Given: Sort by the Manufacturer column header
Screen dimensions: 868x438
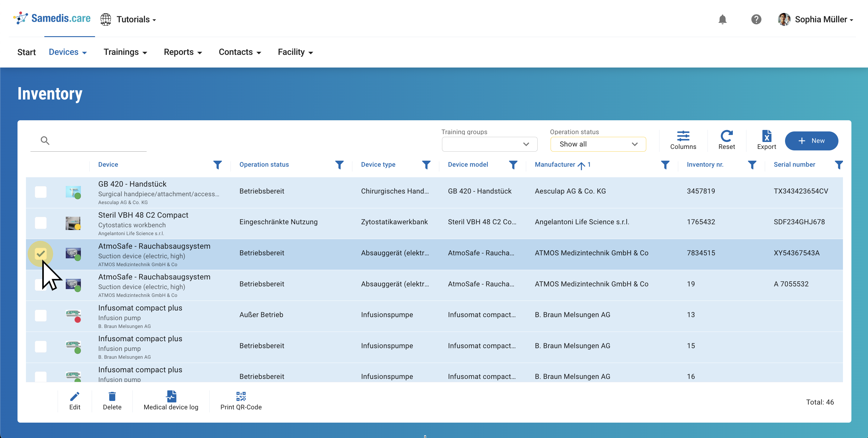Looking at the screenshot, I should click(x=555, y=165).
